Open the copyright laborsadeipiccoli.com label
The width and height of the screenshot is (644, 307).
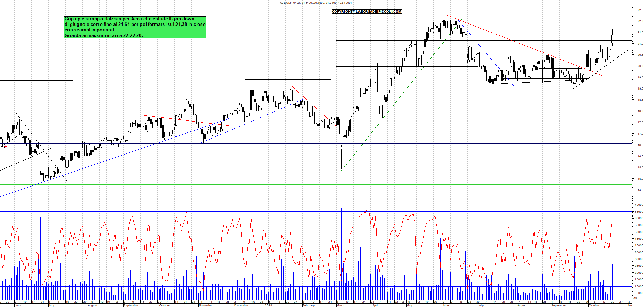tap(367, 12)
